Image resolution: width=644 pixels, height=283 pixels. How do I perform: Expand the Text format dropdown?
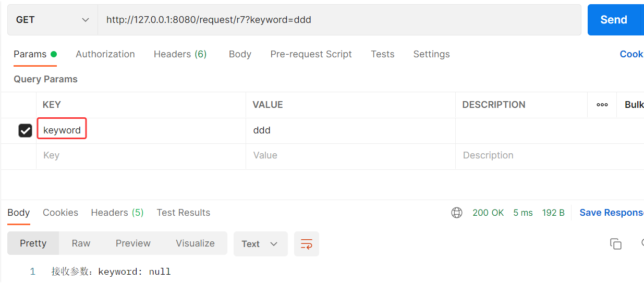click(260, 244)
